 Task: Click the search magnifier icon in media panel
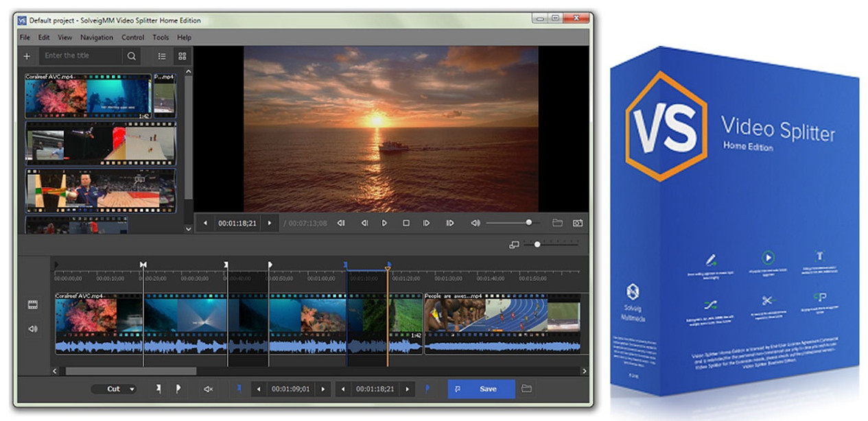(131, 56)
